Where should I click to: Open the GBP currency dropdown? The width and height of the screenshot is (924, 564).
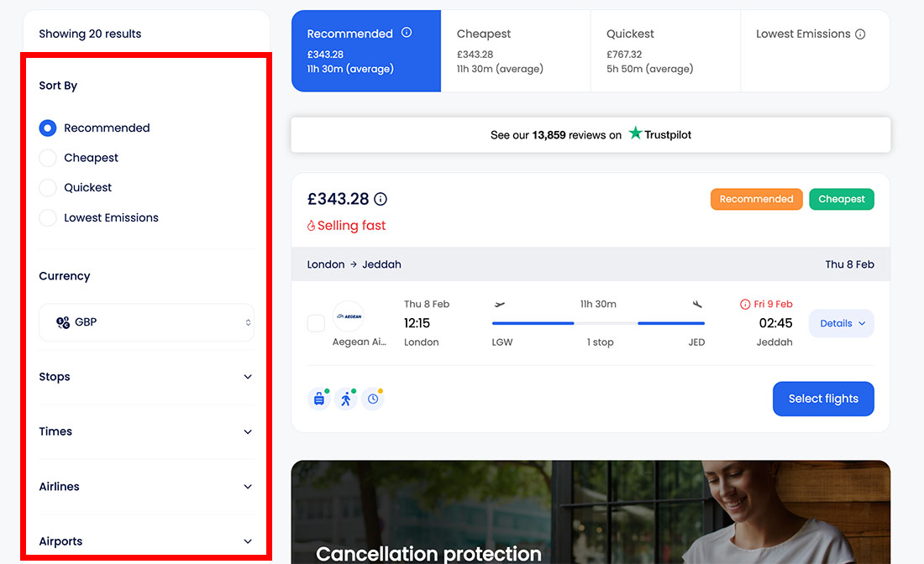(146, 322)
